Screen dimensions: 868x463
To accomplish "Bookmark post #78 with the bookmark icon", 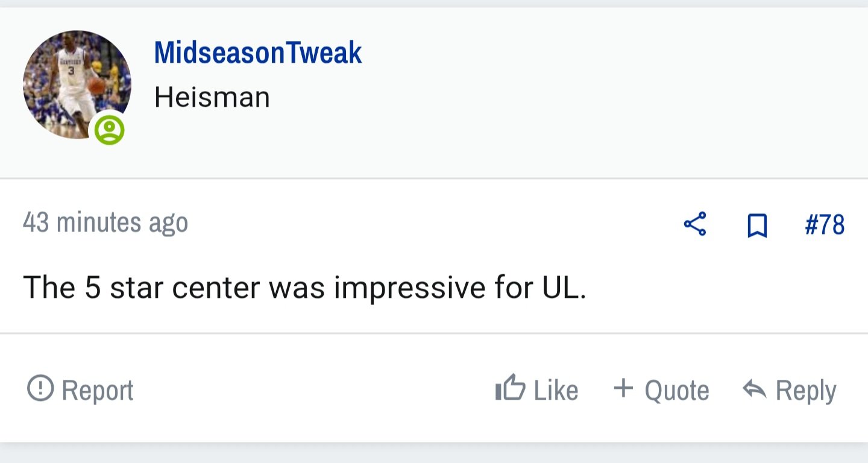I will click(x=757, y=225).
